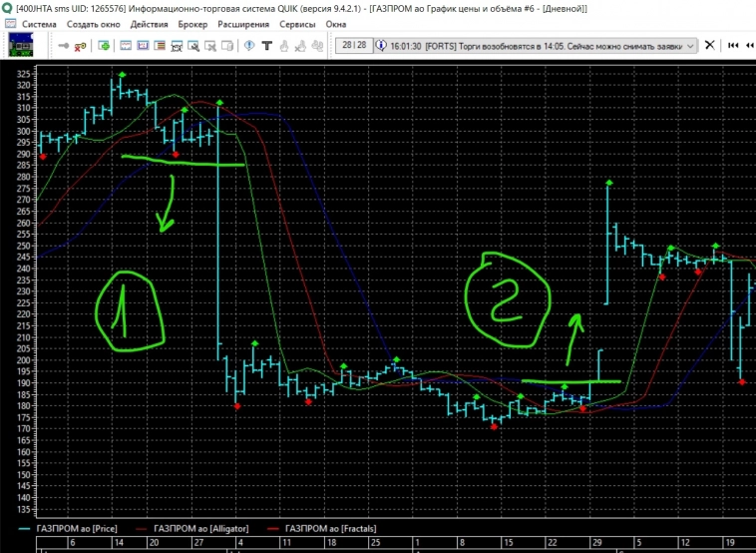Click the disconnect key icon with red cross
This screenshot has height=553, width=756.
pos(82,46)
